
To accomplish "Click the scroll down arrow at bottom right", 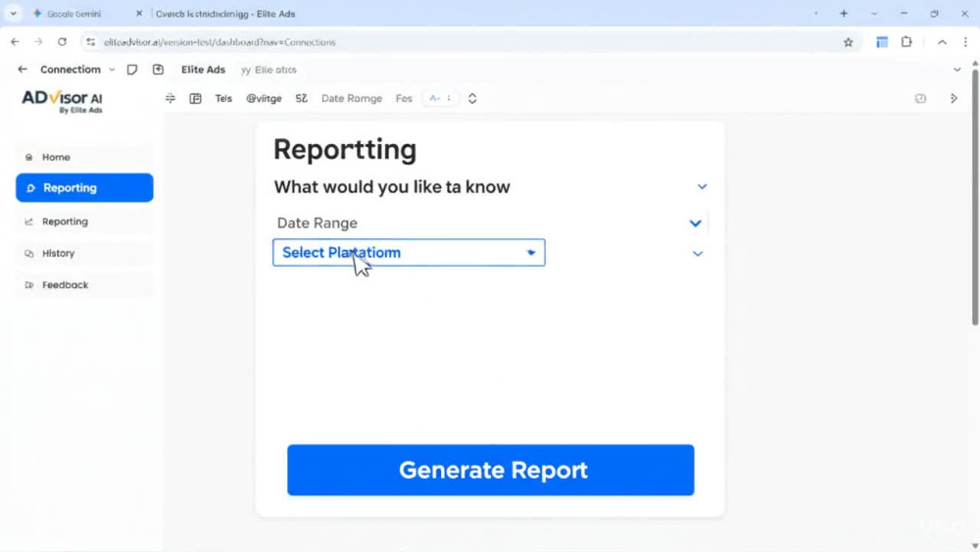I will click(x=975, y=546).
